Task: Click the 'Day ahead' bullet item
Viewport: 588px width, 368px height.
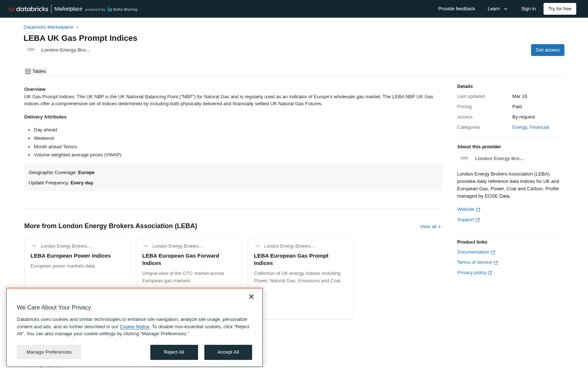Action: (x=45, y=130)
